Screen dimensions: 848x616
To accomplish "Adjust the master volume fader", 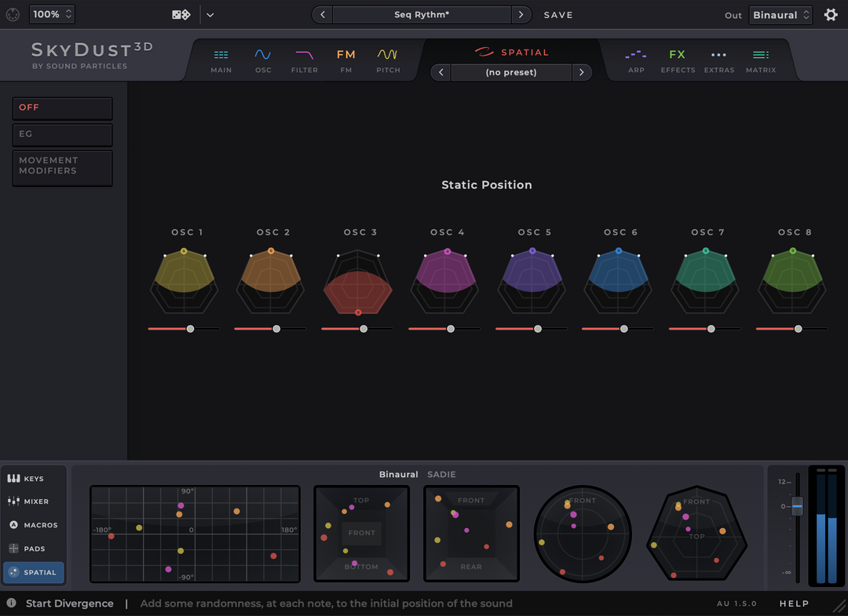I will [x=797, y=506].
